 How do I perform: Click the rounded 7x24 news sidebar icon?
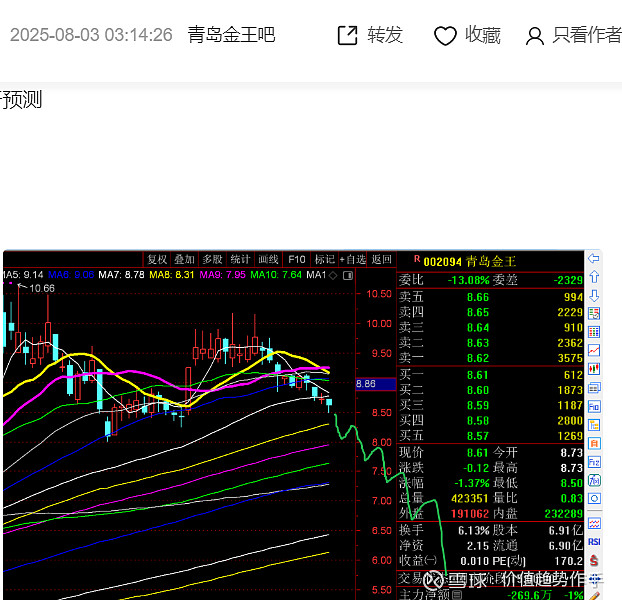(x=594, y=481)
